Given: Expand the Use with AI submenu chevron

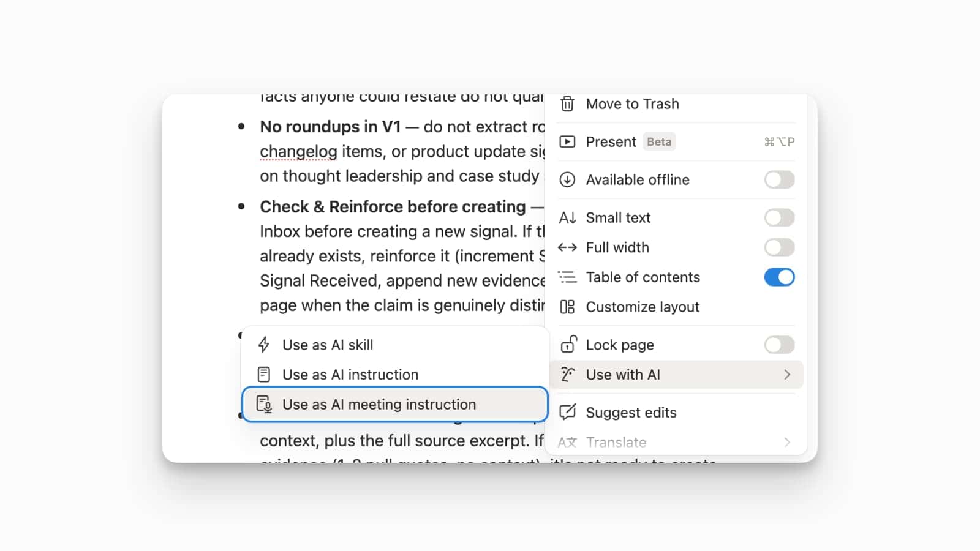Looking at the screenshot, I should click(x=787, y=375).
